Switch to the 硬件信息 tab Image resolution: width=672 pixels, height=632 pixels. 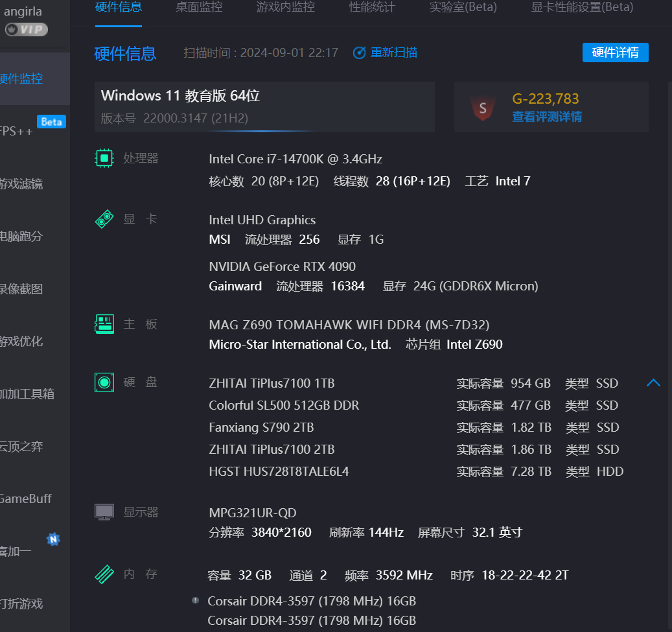[x=119, y=7]
